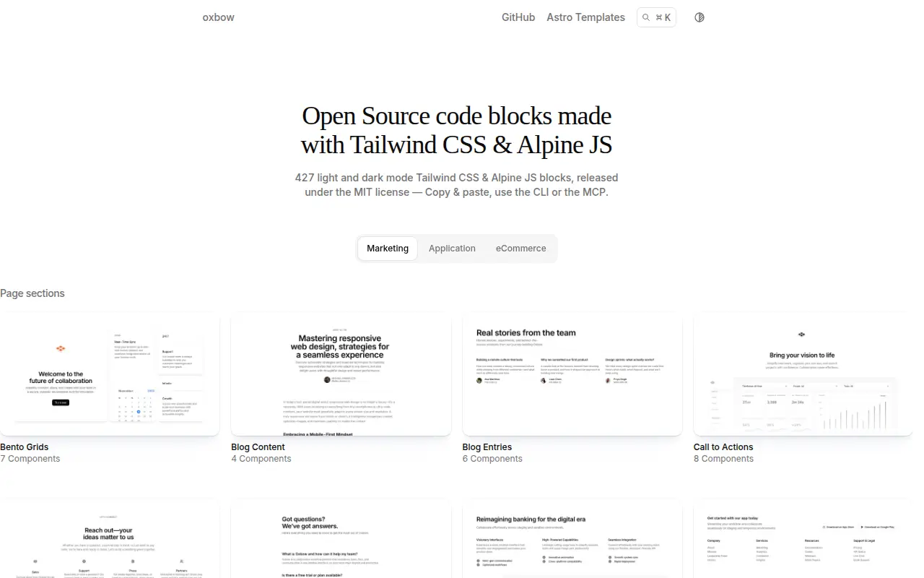
Task: Open the search box with ⌘K
Action: [656, 17]
